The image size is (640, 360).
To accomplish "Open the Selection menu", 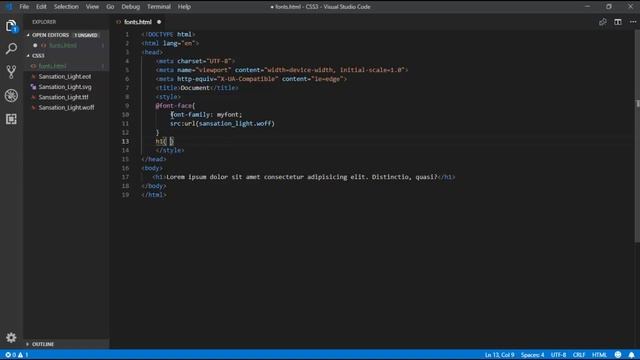I will 66,7.
